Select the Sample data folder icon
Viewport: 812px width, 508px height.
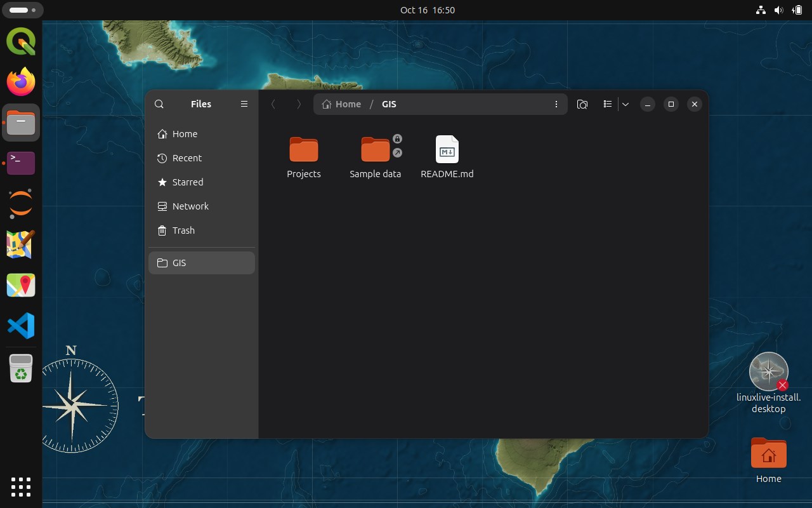pyautogui.click(x=375, y=149)
